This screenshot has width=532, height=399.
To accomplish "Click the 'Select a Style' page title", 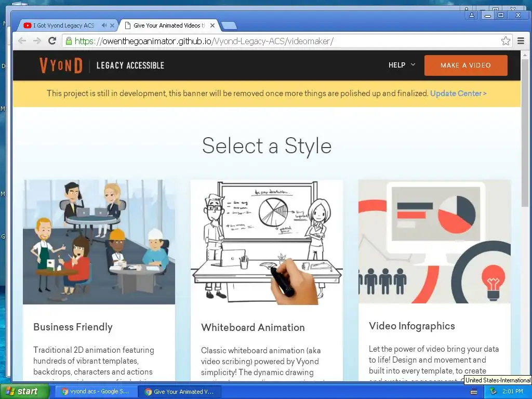I will [x=267, y=146].
